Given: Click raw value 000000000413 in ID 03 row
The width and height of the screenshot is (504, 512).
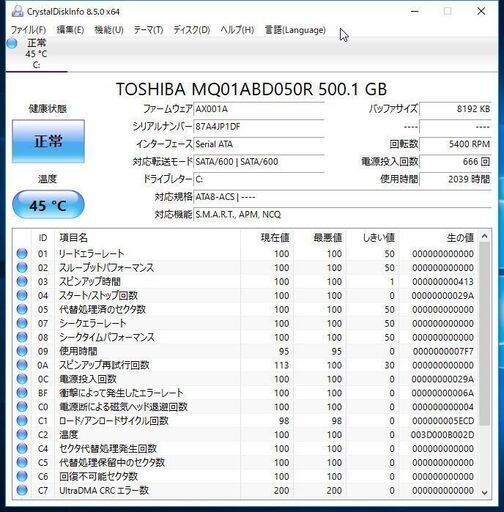Looking at the screenshot, I should tap(443, 282).
